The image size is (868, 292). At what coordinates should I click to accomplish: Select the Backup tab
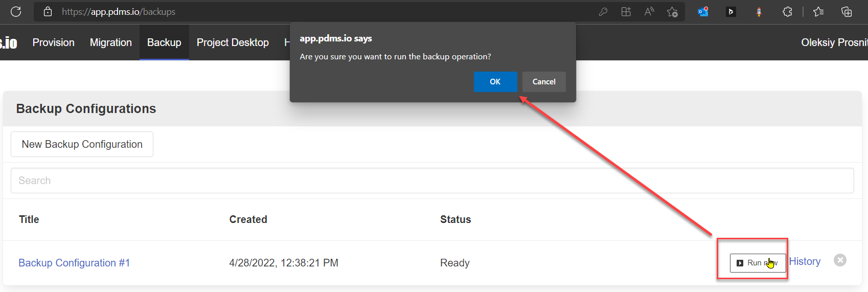tap(164, 42)
